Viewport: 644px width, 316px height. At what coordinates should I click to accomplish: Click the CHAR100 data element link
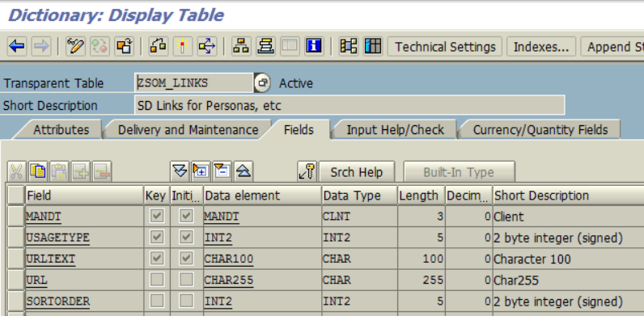click(228, 259)
